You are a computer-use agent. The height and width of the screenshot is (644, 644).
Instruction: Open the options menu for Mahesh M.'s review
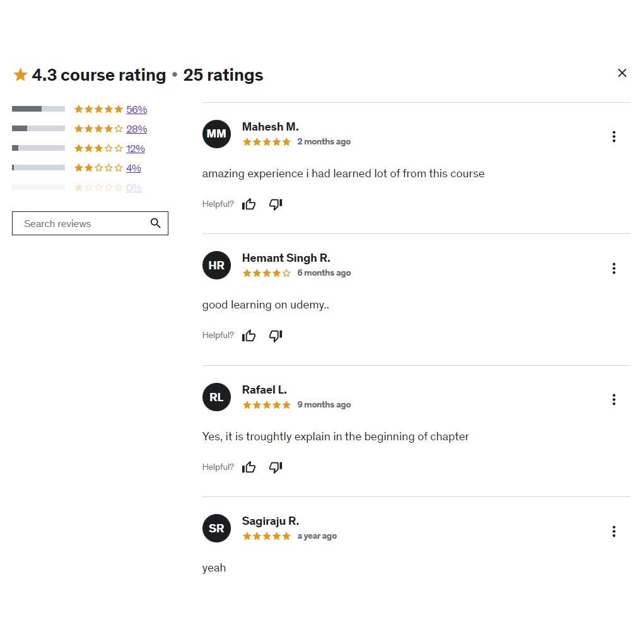tap(614, 137)
